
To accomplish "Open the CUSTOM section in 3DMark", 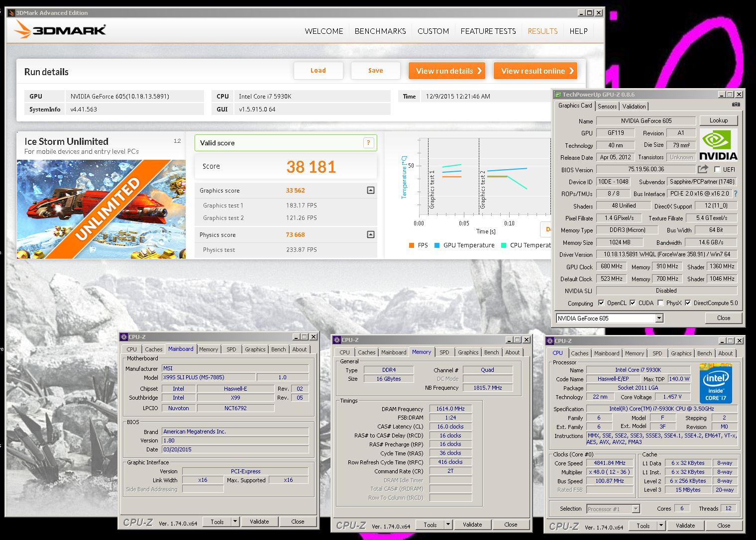I will pos(433,31).
